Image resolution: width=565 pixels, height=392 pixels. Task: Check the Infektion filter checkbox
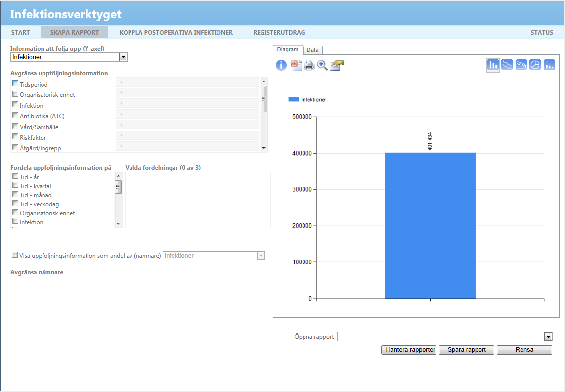point(15,105)
